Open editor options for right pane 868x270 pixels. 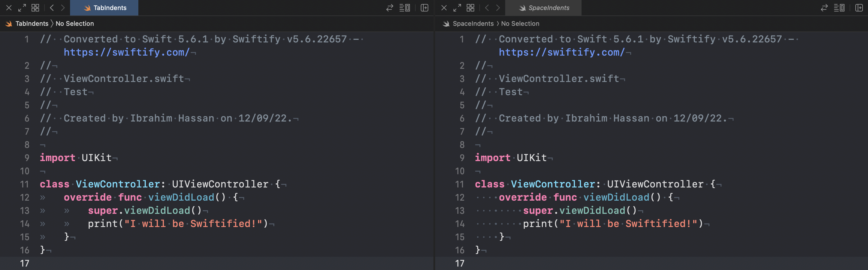click(x=839, y=8)
